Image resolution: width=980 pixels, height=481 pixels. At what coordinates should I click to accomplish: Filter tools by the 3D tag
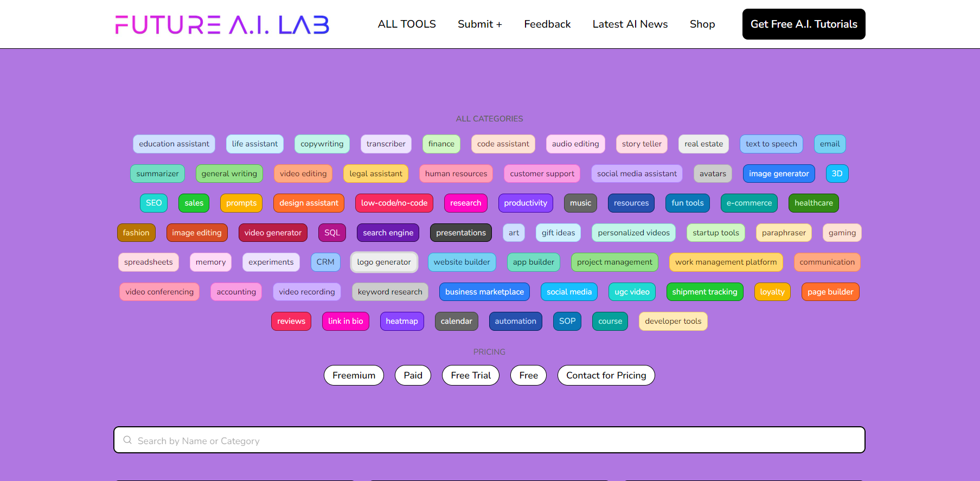pos(837,174)
